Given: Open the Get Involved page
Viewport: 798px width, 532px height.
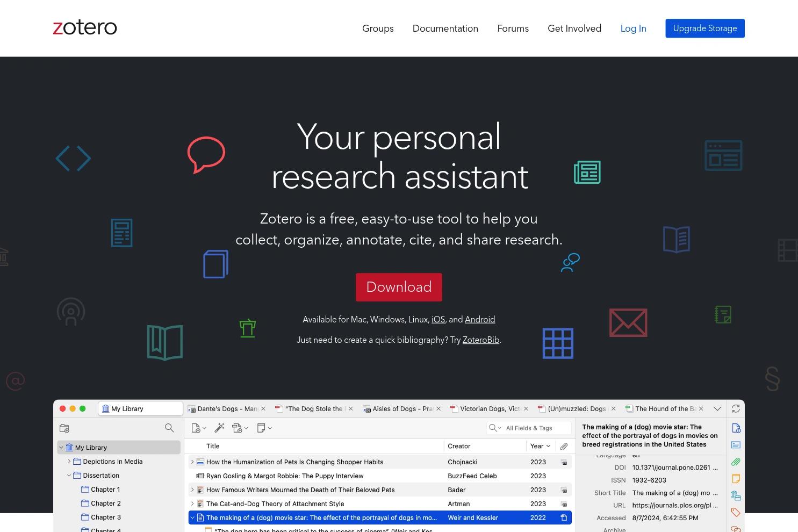Looking at the screenshot, I should pyautogui.click(x=574, y=28).
